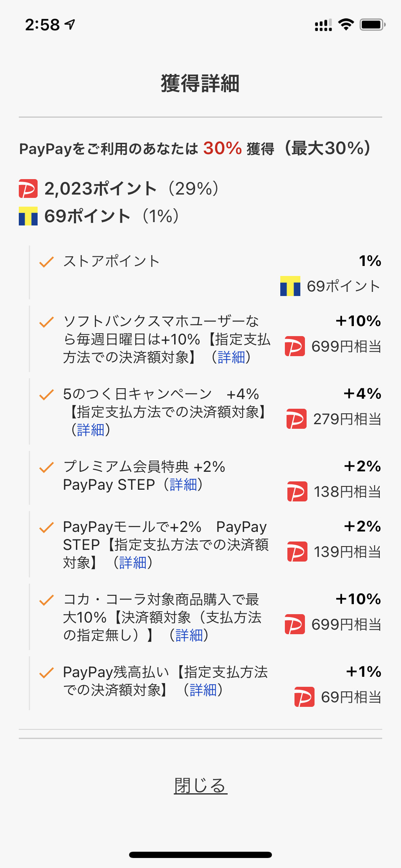401x868 pixels.
Task: Tap PayPay icon next to 69円相当
Action: click(304, 697)
